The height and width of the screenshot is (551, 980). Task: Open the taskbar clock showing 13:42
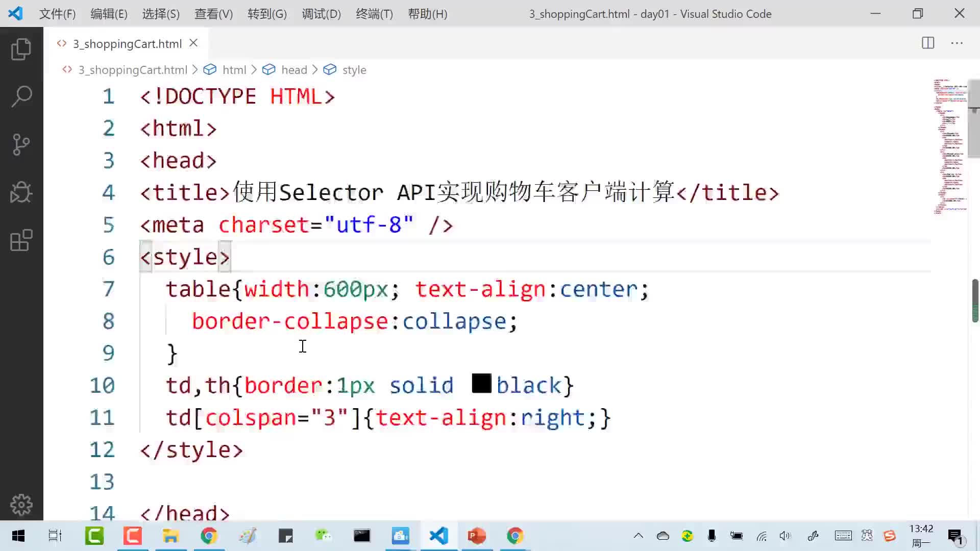pos(921,536)
